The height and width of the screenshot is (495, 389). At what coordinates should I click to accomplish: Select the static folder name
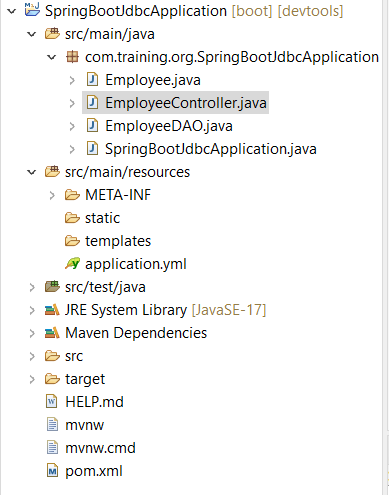pyautogui.click(x=102, y=218)
